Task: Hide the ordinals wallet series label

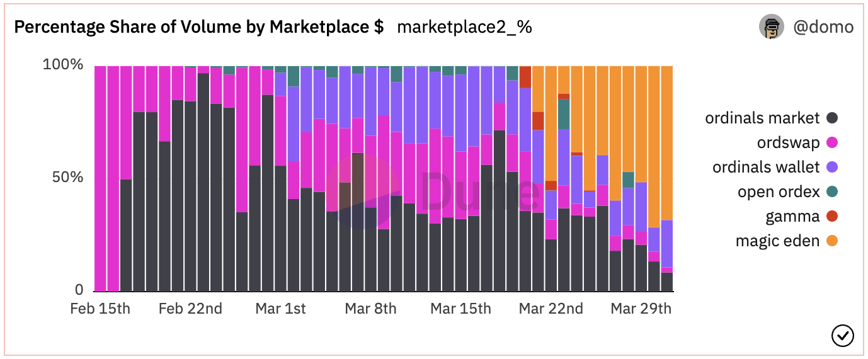Action: click(766, 167)
